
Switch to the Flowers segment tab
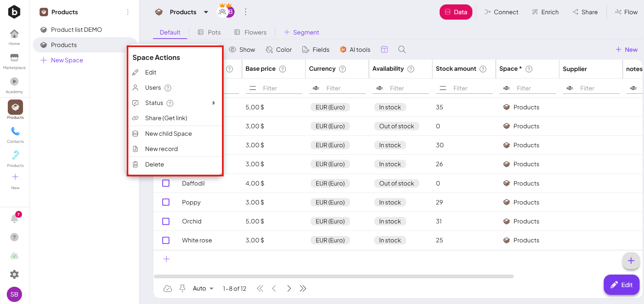coord(250,32)
